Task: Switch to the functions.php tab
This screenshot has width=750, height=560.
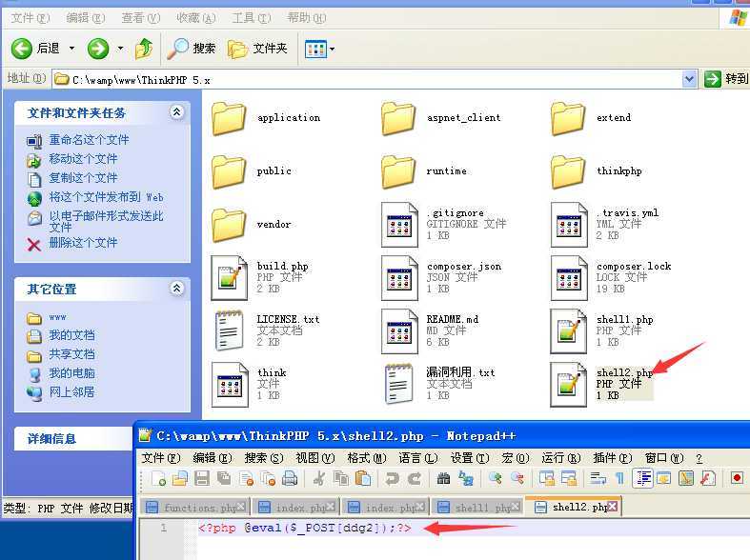Action: pos(195,507)
